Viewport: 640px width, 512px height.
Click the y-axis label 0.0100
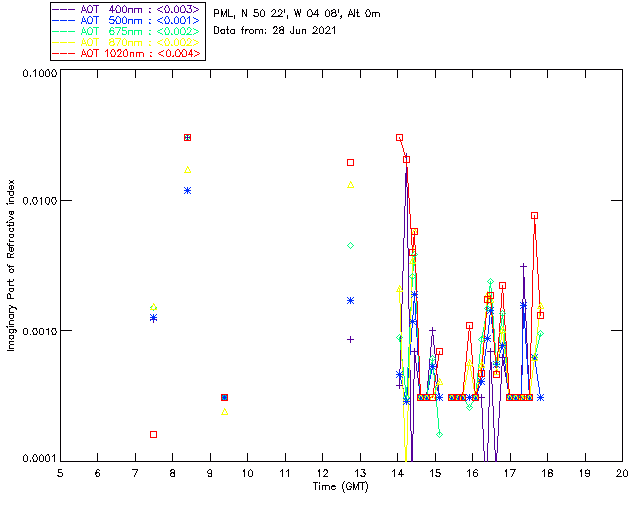[39, 200]
